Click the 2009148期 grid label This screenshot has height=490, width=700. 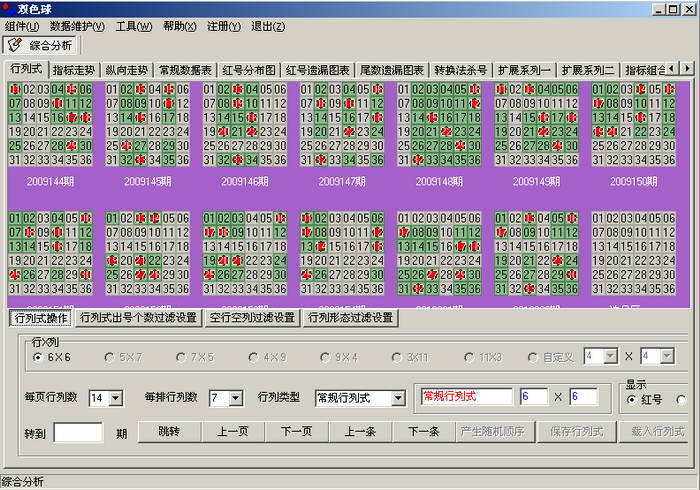click(439, 182)
